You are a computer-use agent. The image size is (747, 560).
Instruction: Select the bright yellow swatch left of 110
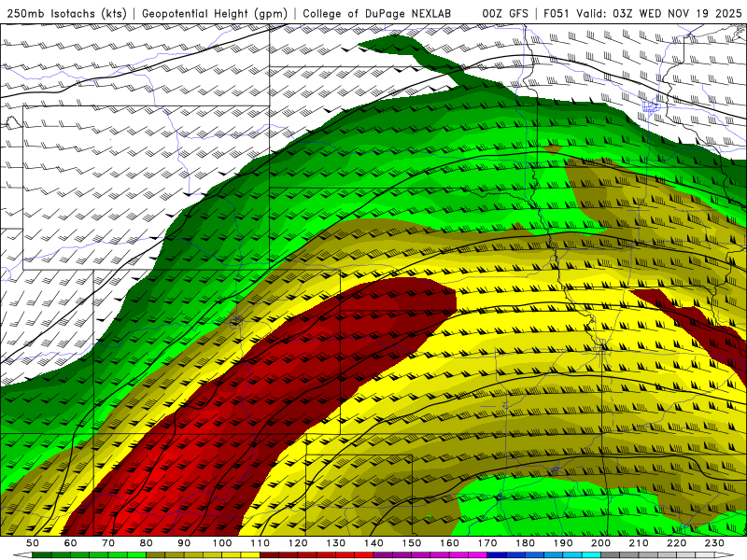[x=250, y=555]
